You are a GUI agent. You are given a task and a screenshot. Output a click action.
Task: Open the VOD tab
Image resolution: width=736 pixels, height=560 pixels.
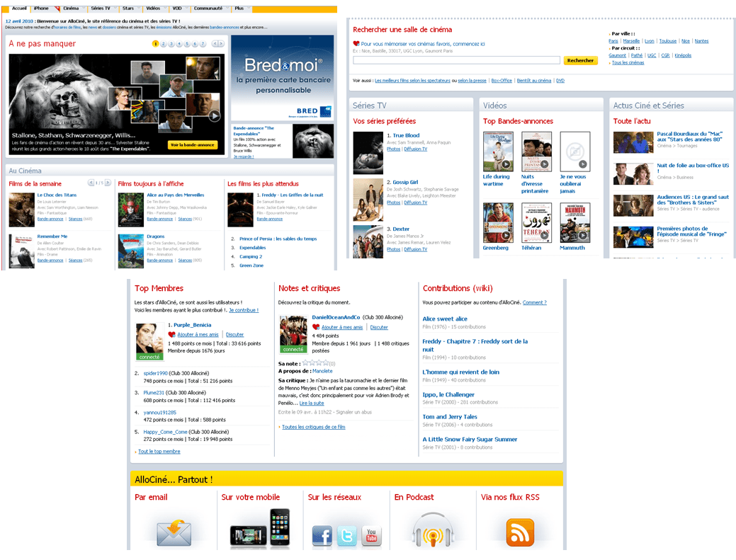click(x=176, y=8)
